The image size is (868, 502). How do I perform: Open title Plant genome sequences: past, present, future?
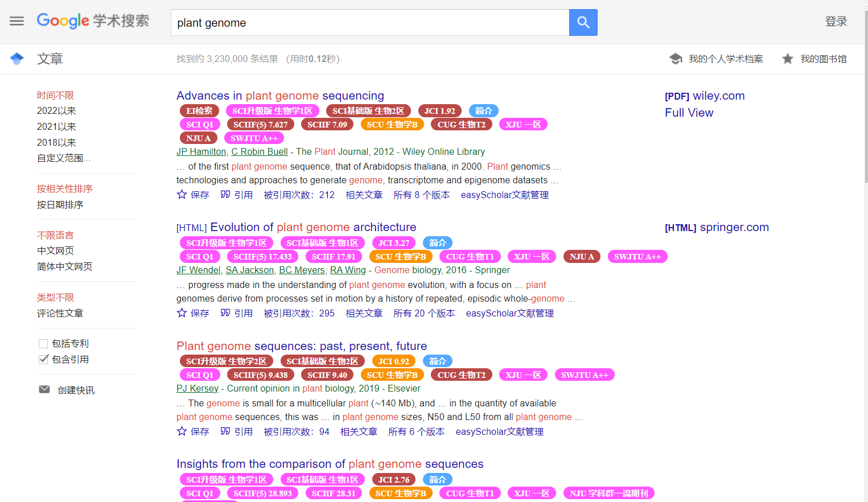point(302,346)
